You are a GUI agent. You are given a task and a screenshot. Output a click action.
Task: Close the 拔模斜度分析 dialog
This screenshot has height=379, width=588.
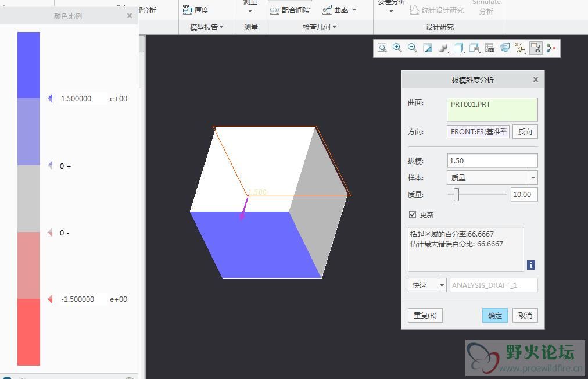(536, 80)
